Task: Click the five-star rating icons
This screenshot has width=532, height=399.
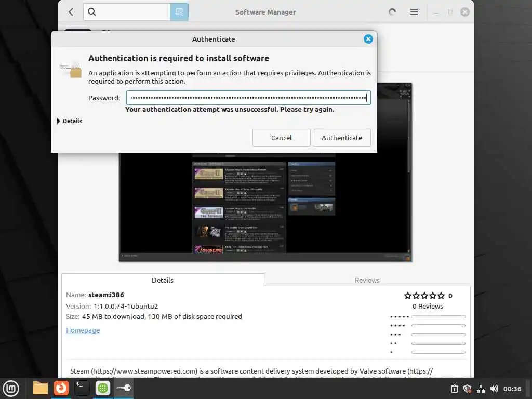Action: coord(424,296)
